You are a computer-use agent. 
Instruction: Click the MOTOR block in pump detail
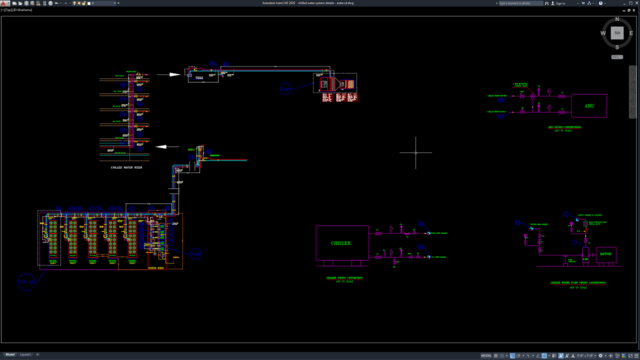606,254
